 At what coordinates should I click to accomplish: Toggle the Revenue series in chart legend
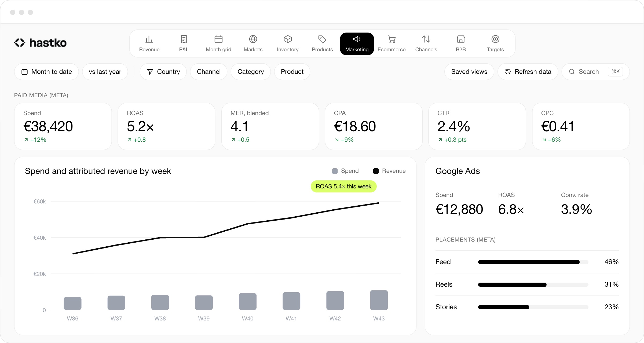pos(389,171)
